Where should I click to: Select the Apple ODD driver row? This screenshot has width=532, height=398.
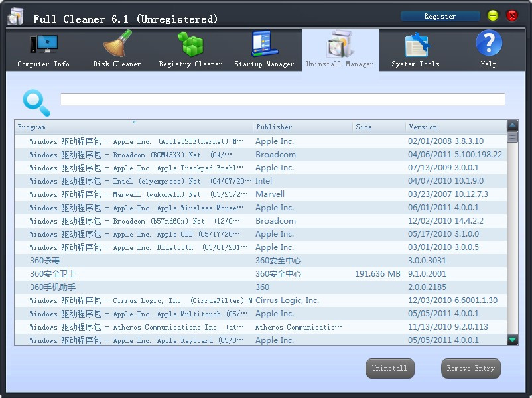tap(261, 233)
